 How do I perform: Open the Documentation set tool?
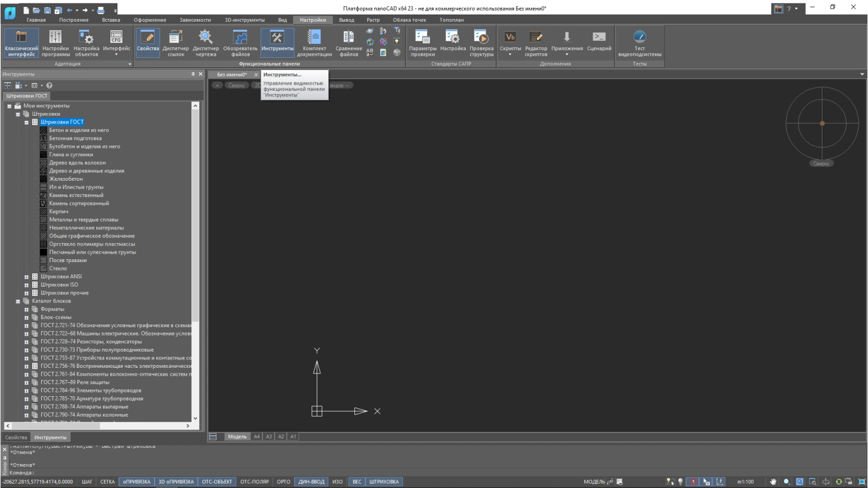[314, 42]
